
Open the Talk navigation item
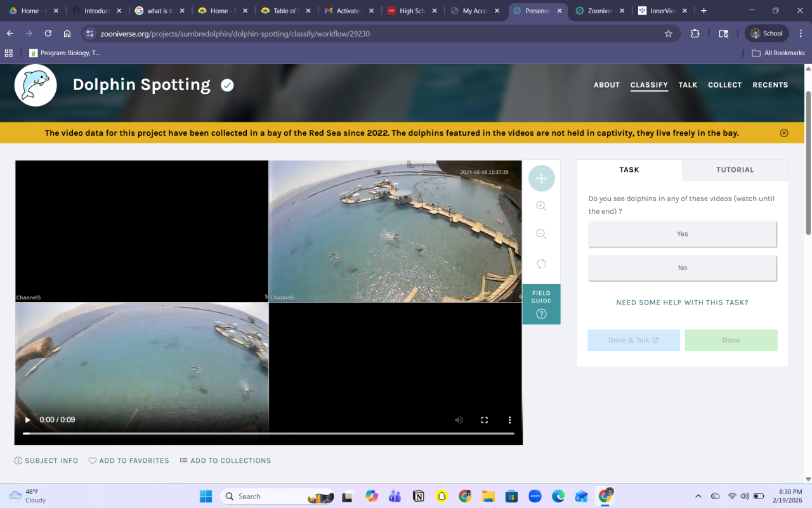688,85
